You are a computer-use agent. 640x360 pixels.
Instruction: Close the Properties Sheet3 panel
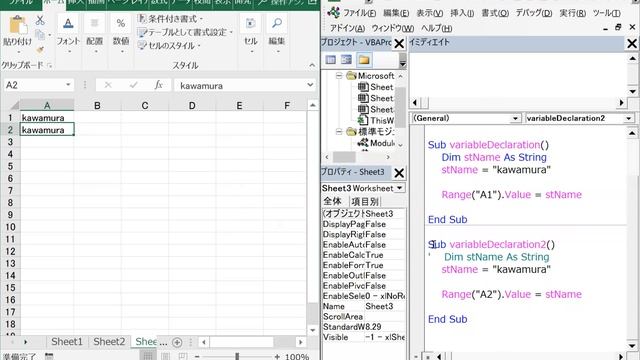(399, 173)
